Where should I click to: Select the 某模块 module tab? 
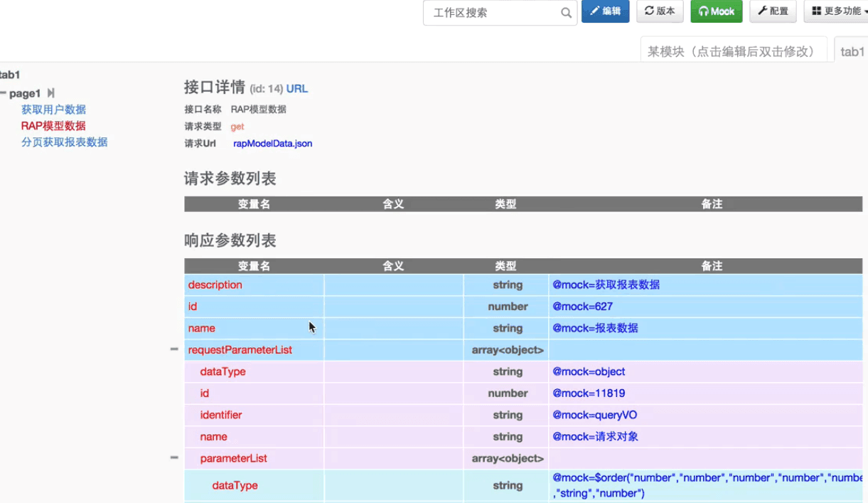coord(734,51)
